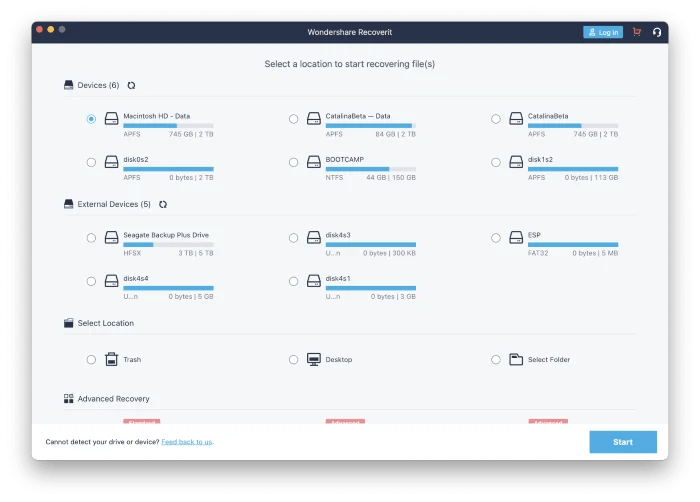This screenshot has width=700, height=502.
Task: Open the shopping cart icon
Action: click(637, 32)
